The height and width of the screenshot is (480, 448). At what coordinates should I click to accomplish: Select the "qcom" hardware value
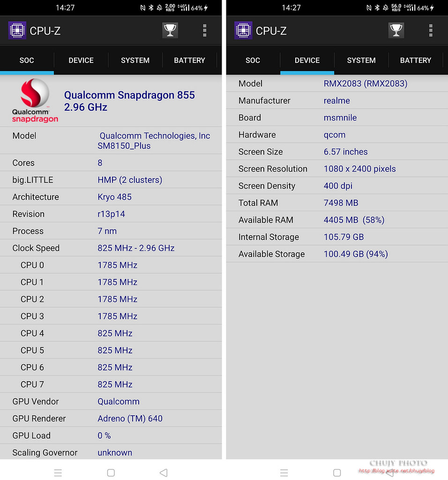[335, 135]
